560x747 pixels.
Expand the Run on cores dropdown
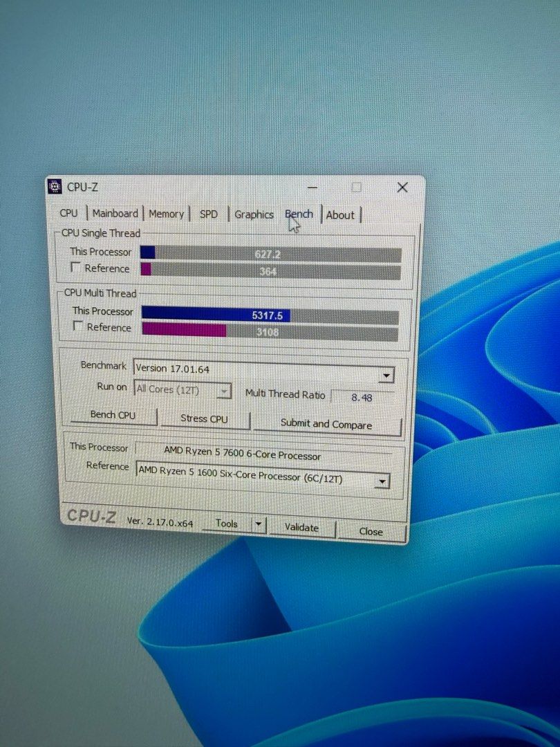pyautogui.click(x=223, y=391)
